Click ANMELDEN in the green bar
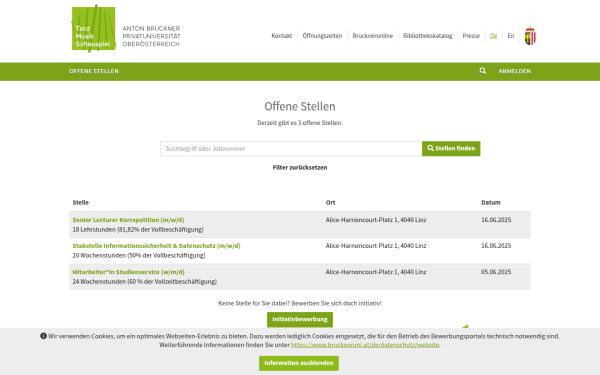The image size is (600, 375). [x=514, y=71]
